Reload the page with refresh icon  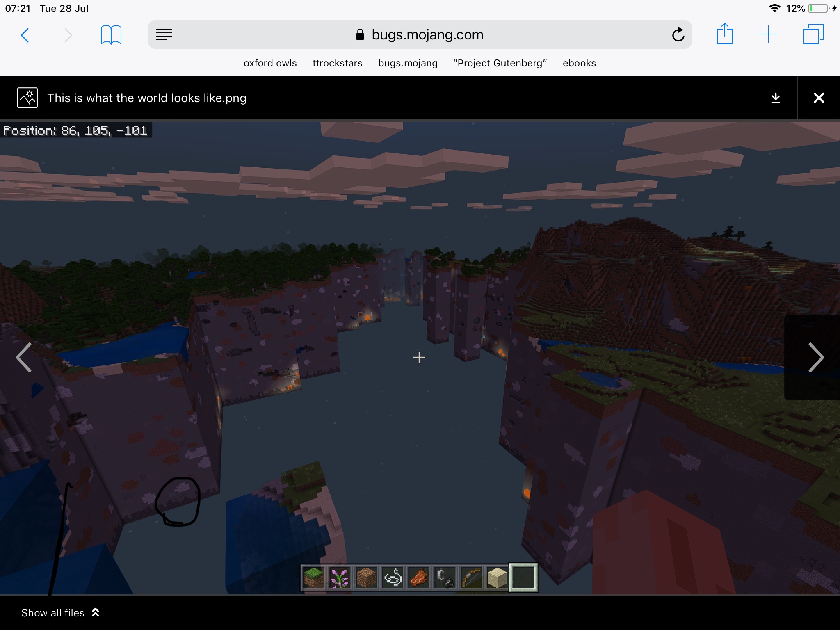click(x=678, y=35)
